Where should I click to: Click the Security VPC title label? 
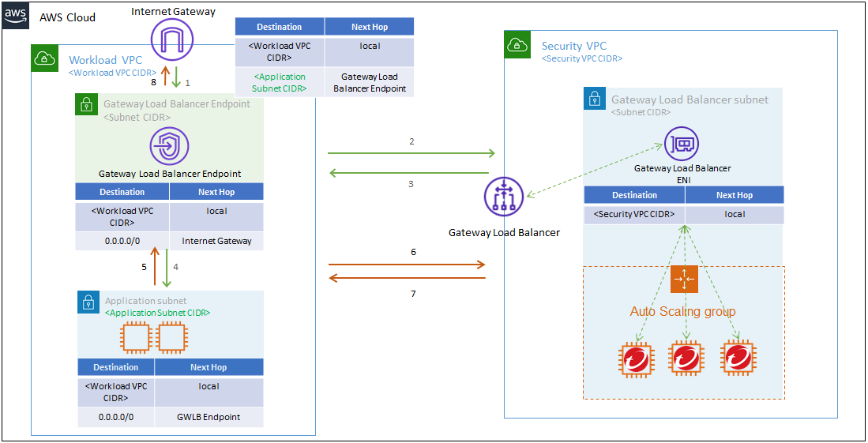[x=573, y=47]
